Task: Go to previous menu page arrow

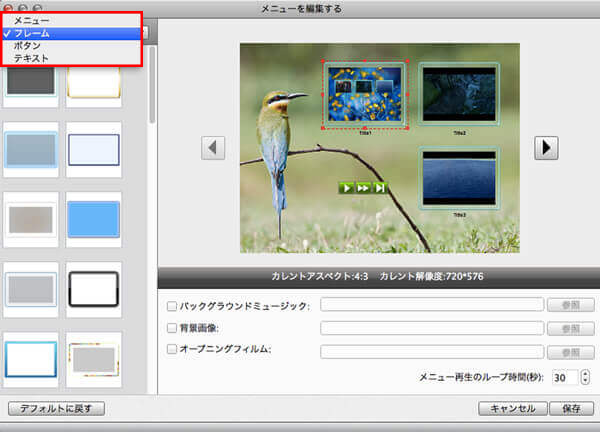Action: tap(213, 148)
